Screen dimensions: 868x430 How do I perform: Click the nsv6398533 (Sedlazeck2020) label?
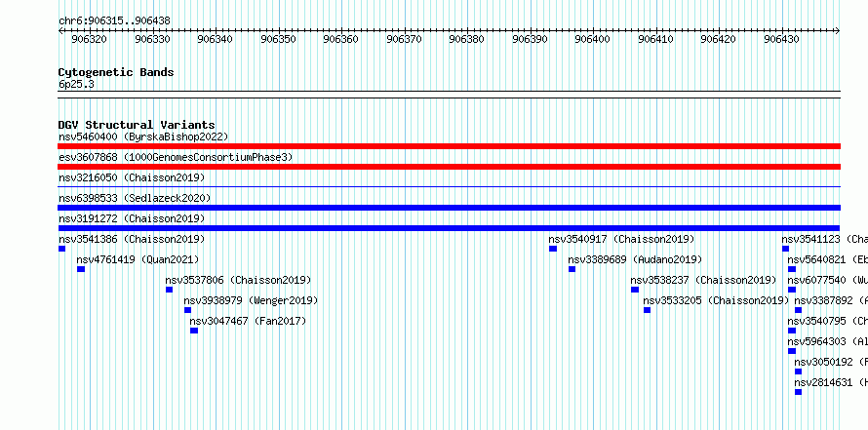tap(135, 198)
